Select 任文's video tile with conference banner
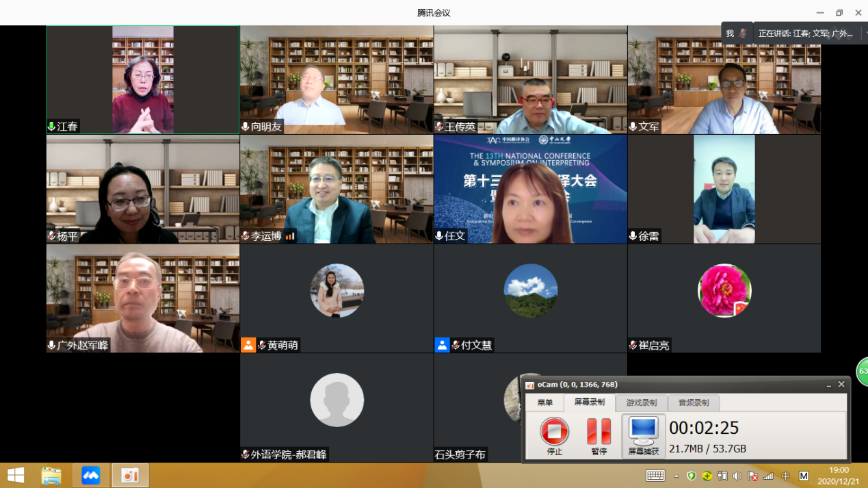Screen dimensions: 868x488 (530, 188)
